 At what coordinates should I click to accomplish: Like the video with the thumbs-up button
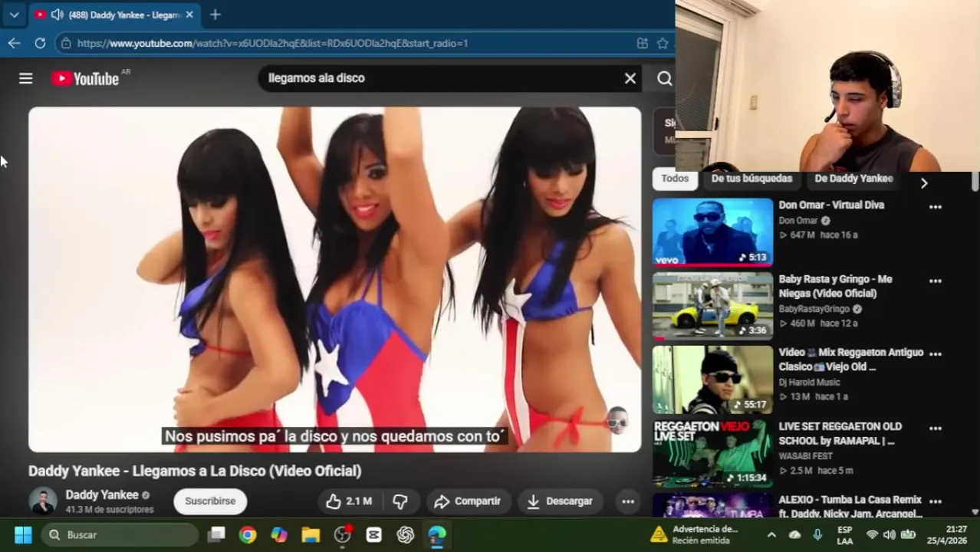tap(349, 501)
